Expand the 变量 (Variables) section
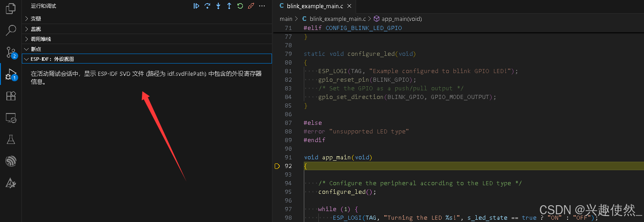 pos(147,19)
